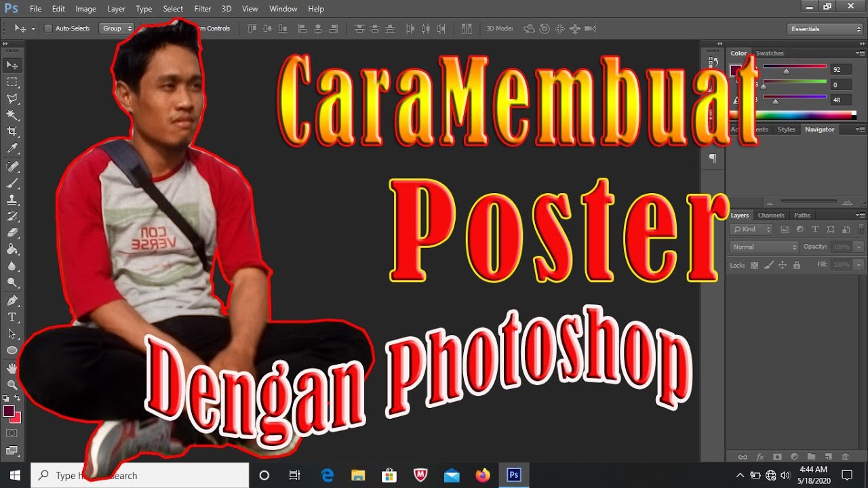Select the Ellipse shape tool

(12, 350)
